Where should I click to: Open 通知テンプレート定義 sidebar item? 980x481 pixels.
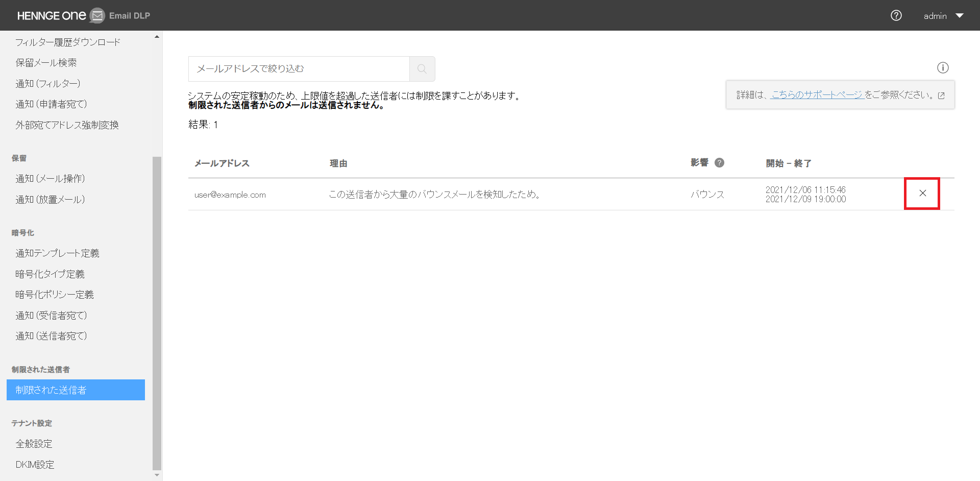(57, 253)
